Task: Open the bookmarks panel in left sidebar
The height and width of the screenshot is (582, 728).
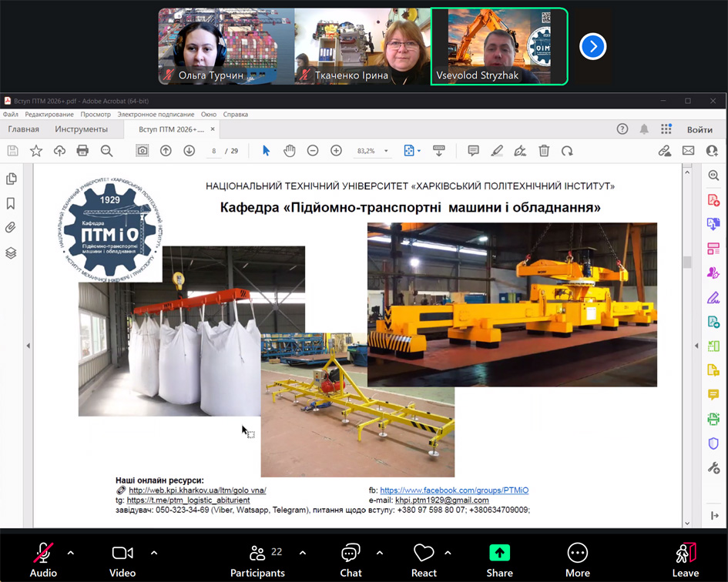Action: point(11,203)
